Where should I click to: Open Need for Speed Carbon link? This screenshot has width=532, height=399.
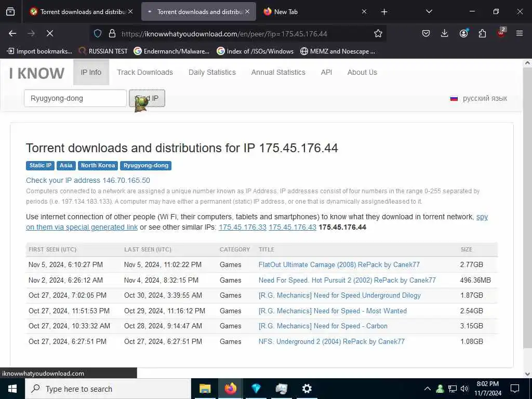tap(323, 326)
